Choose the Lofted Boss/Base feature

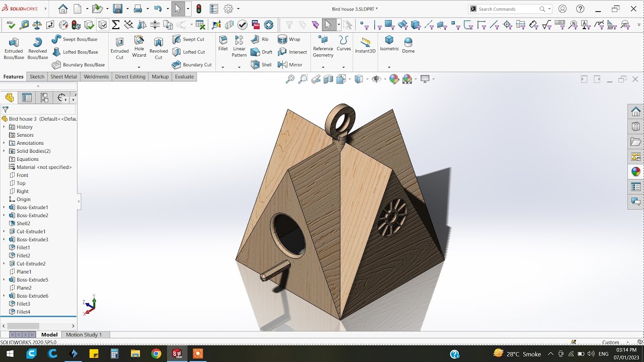click(75, 52)
